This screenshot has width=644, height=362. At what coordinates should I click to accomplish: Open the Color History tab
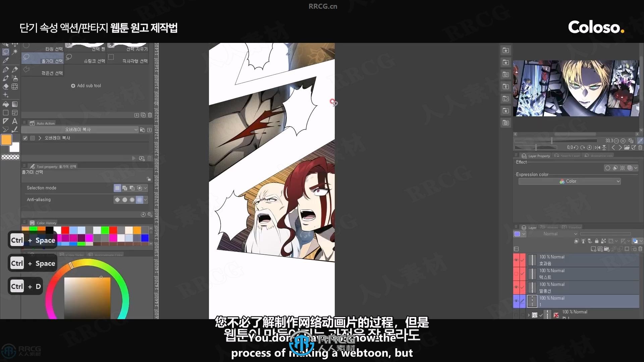[x=43, y=223]
